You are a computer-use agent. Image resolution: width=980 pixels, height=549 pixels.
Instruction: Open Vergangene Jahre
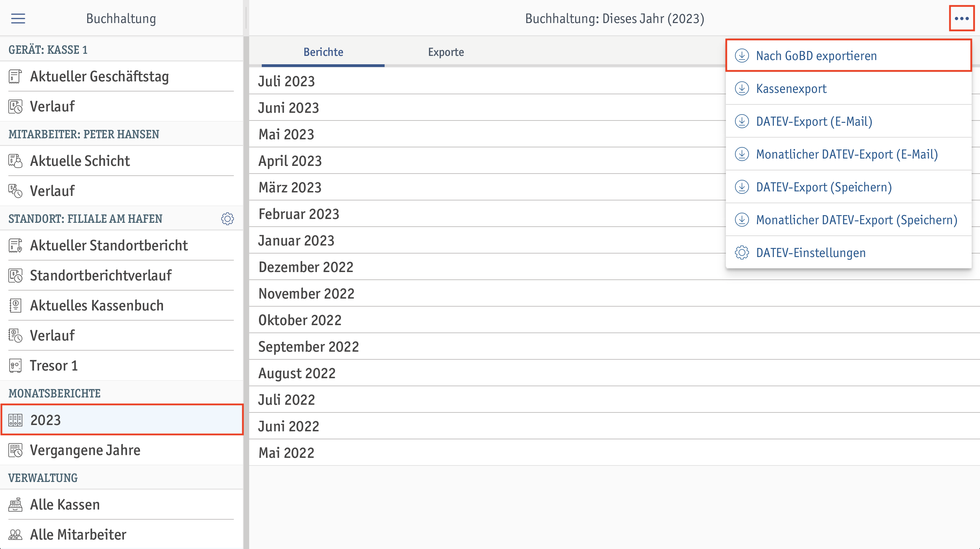click(x=121, y=451)
